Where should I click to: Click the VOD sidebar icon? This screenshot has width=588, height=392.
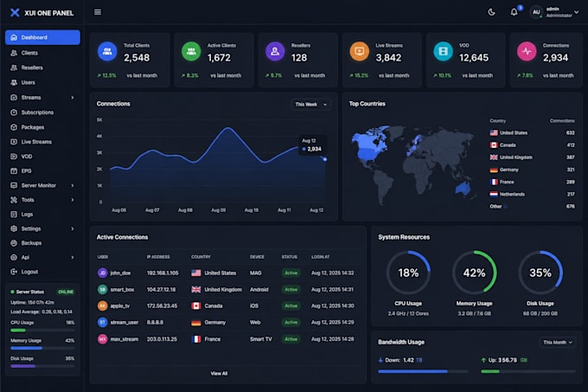[x=14, y=157]
